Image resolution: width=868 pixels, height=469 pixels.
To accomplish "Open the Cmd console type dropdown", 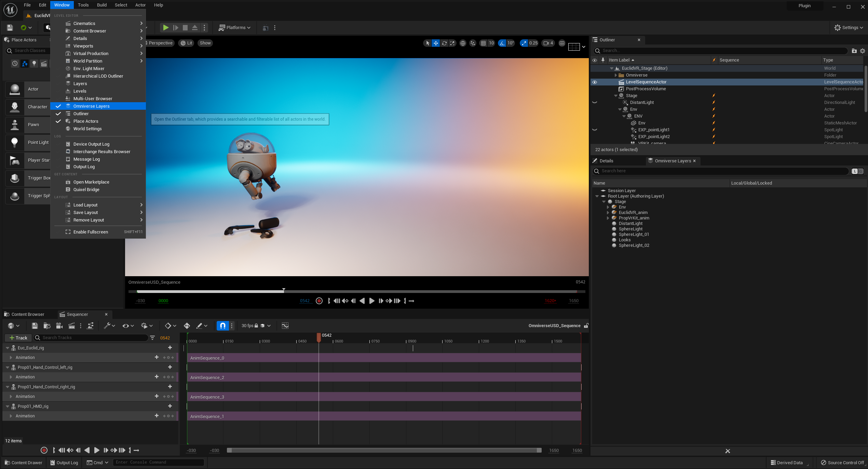I will pyautogui.click(x=97, y=463).
